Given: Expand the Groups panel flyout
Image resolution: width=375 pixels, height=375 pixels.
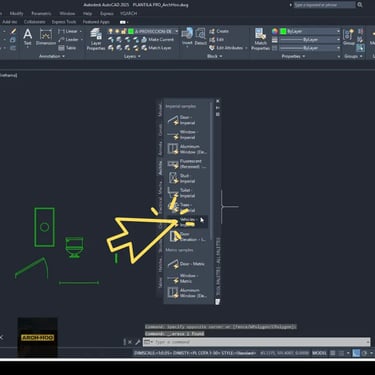Looking at the screenshot, I should point(353,56).
